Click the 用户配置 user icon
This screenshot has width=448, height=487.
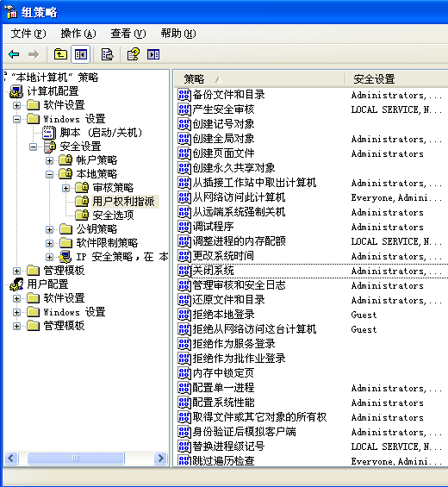pyautogui.click(x=16, y=284)
